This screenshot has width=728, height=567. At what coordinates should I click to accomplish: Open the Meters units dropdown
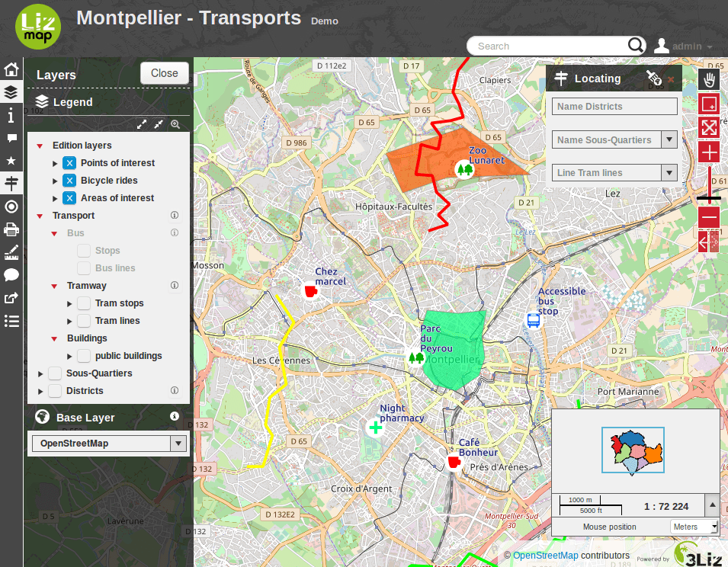(694, 527)
